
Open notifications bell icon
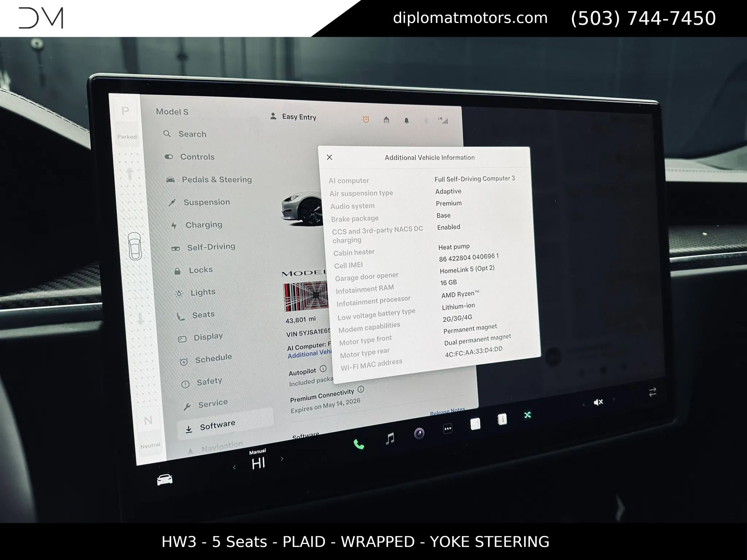(406, 120)
